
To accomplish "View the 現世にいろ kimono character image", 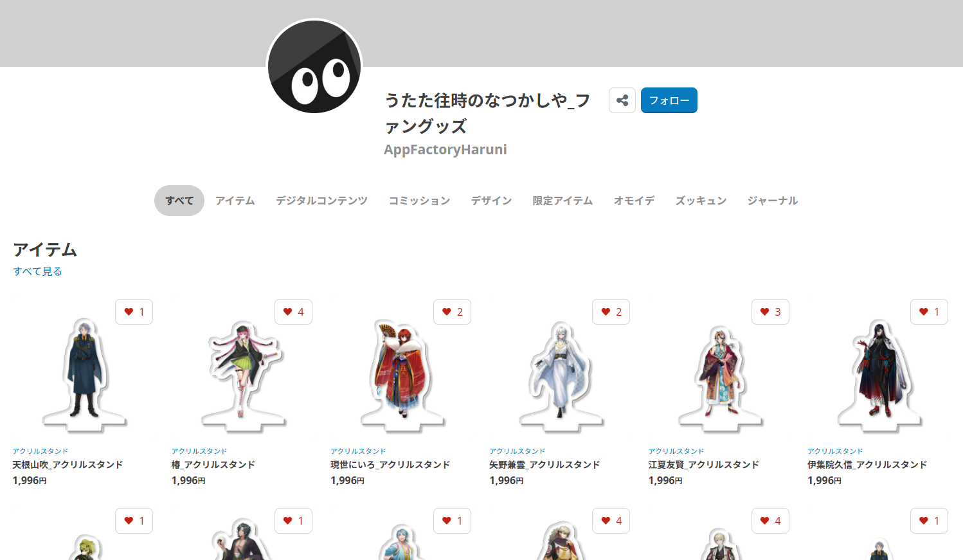I will [x=402, y=373].
